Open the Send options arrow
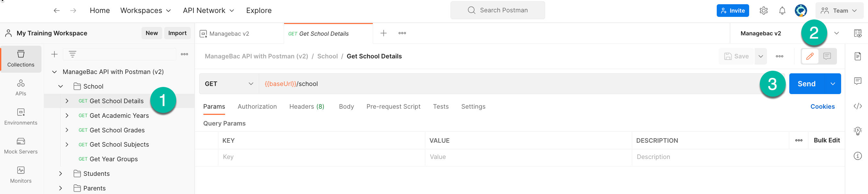This screenshot has height=194, width=868. point(833,84)
